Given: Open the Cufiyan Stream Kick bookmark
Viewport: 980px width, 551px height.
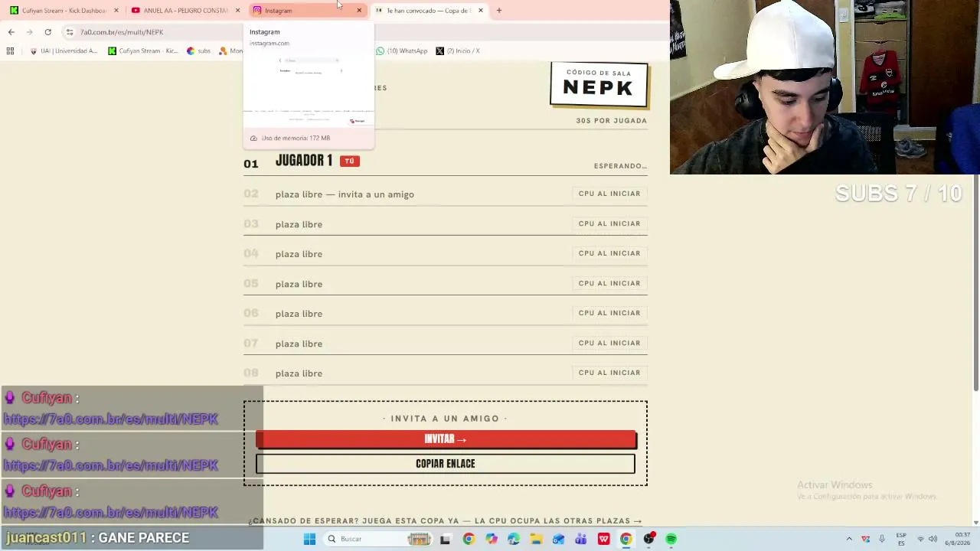Looking at the screenshot, I should 142,51.
